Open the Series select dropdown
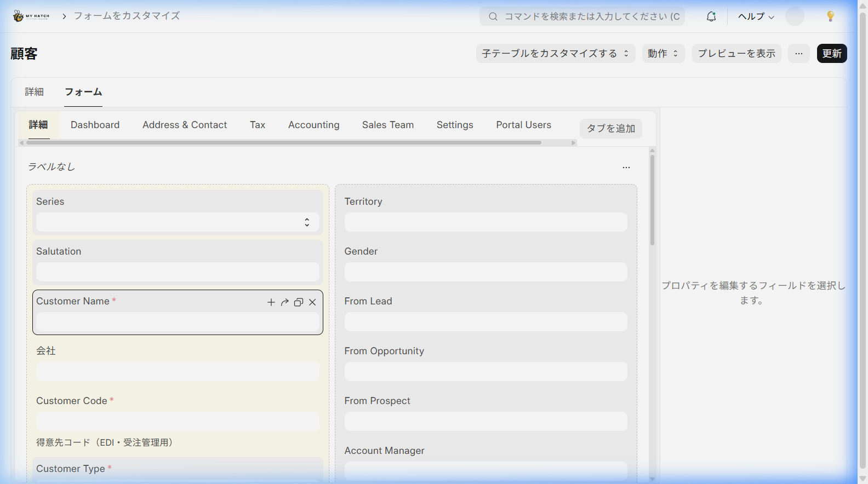 tap(178, 222)
